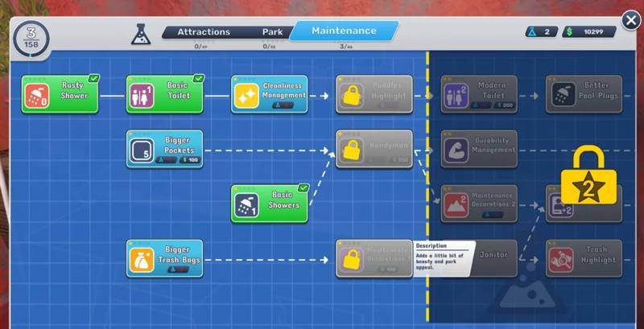
Task: Click the money counter showing 10299
Action: 589,31
